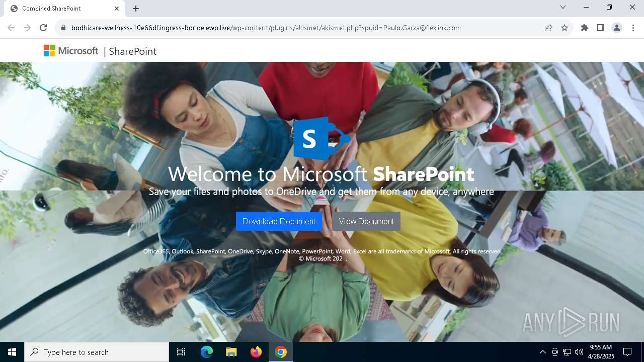644x362 pixels.
Task: Restore down the Chrome window
Action: coord(609,7)
